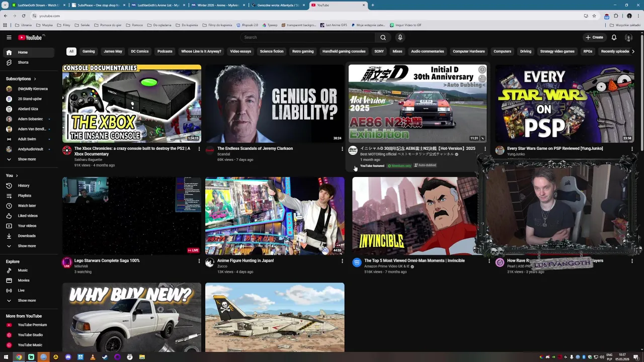Viewport: 644px width, 362px height.
Task: Open YouTube Studio link
Action: pyautogui.click(x=30, y=335)
